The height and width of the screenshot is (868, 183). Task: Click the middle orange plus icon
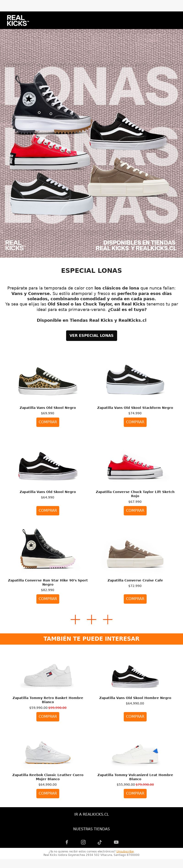click(x=91, y=619)
